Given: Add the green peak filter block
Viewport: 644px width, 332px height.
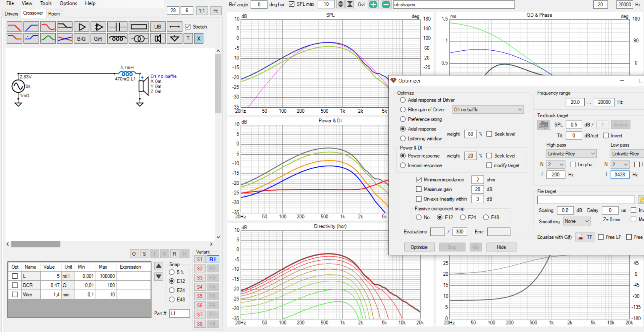Looking at the screenshot, I should [x=48, y=39].
